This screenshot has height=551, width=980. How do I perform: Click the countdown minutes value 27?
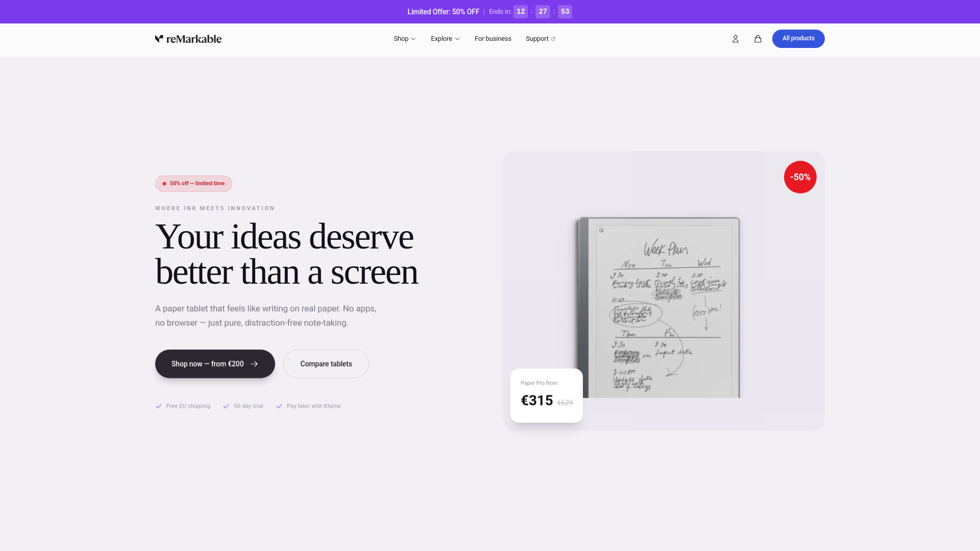tap(543, 12)
